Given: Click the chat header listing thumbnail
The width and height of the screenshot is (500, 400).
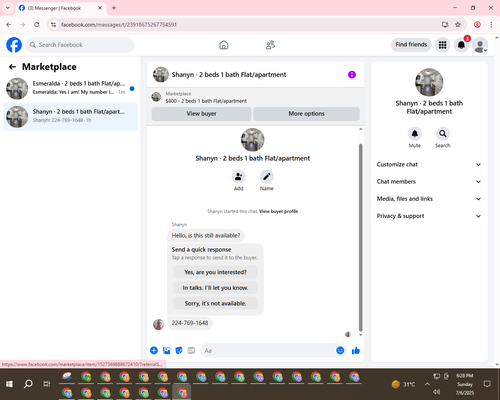Looking at the screenshot, I should [x=161, y=75].
